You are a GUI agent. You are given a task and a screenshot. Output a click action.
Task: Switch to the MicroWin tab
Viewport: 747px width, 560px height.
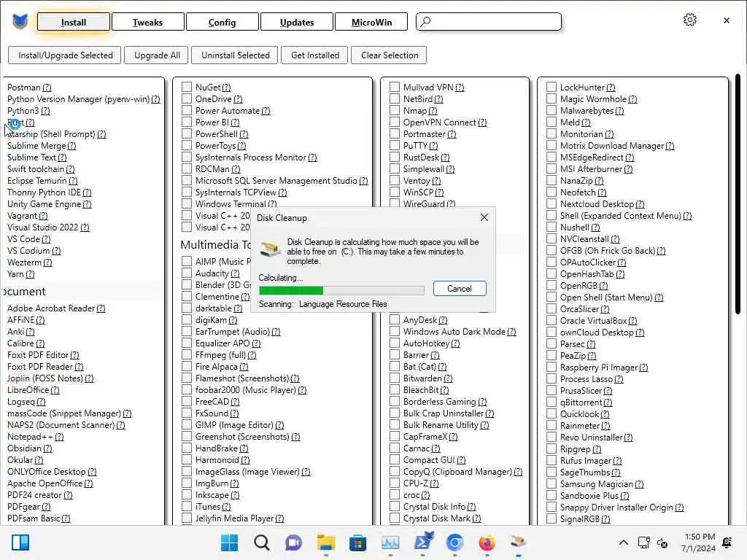pyautogui.click(x=371, y=22)
